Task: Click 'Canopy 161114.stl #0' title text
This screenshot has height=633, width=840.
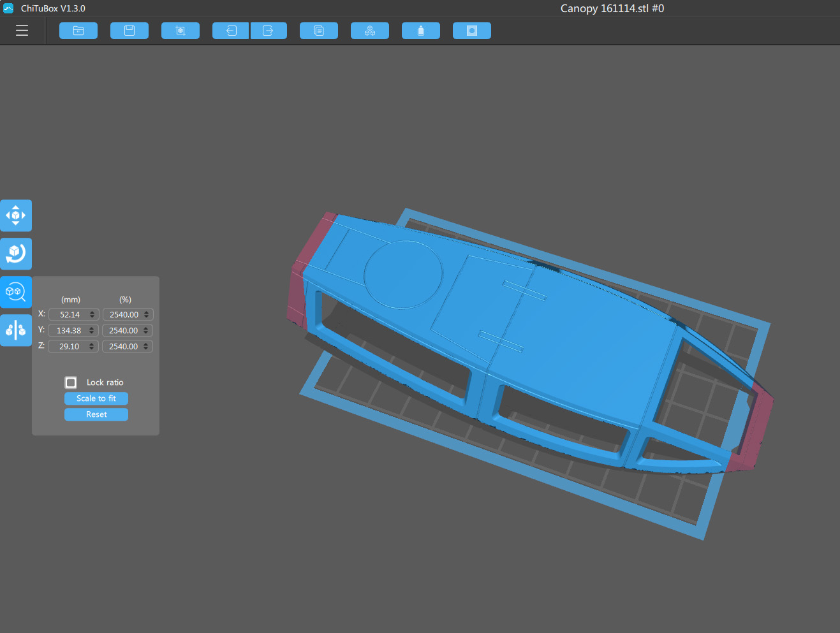Action: 612,8
